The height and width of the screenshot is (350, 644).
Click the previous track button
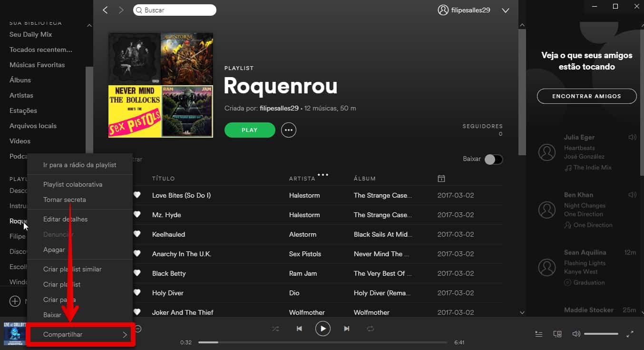point(299,329)
